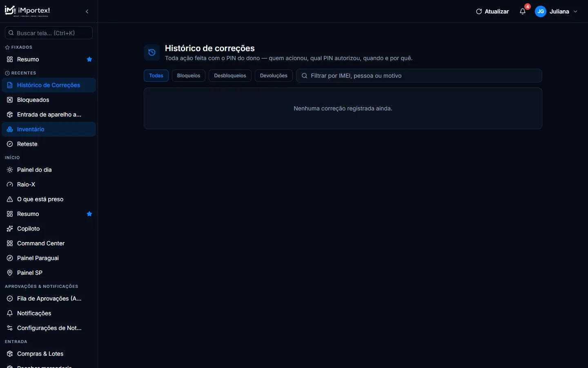The width and height of the screenshot is (588, 368).
Task: Open notifications bell with badge 4
Action: click(x=523, y=11)
